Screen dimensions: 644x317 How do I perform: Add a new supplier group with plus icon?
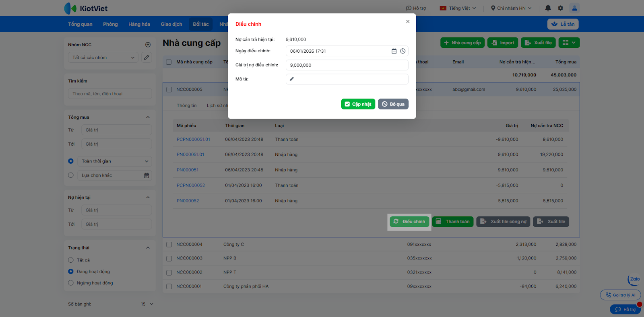pos(148,45)
